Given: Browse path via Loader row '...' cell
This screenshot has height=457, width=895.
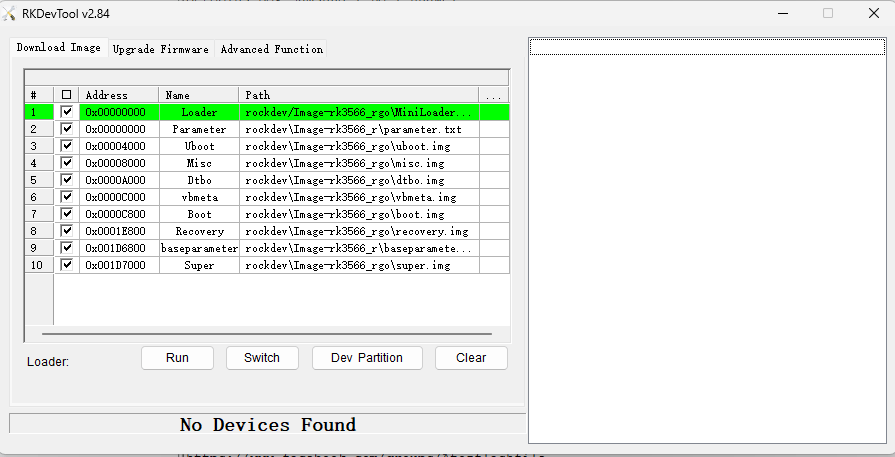Looking at the screenshot, I should point(494,112).
